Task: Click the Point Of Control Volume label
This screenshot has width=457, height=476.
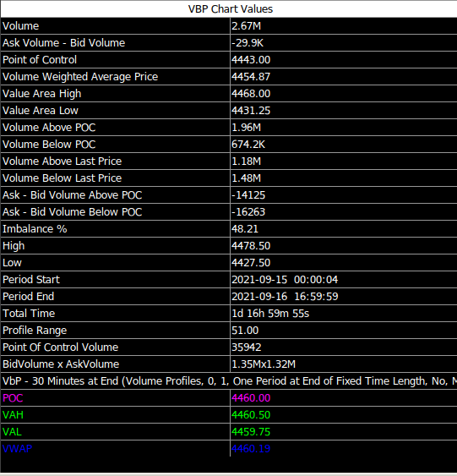Action: pyautogui.click(x=60, y=347)
